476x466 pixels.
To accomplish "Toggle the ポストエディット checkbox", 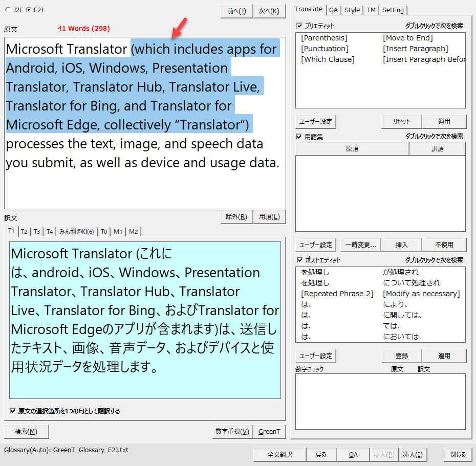I will click(x=300, y=260).
